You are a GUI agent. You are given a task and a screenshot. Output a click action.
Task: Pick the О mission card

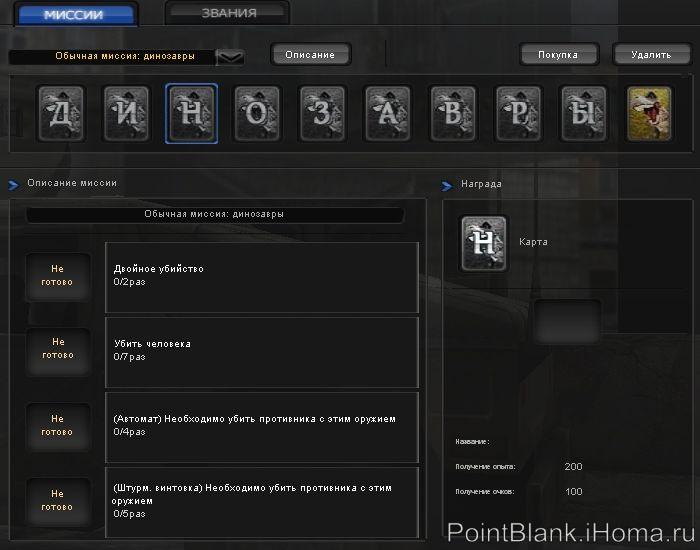point(257,114)
